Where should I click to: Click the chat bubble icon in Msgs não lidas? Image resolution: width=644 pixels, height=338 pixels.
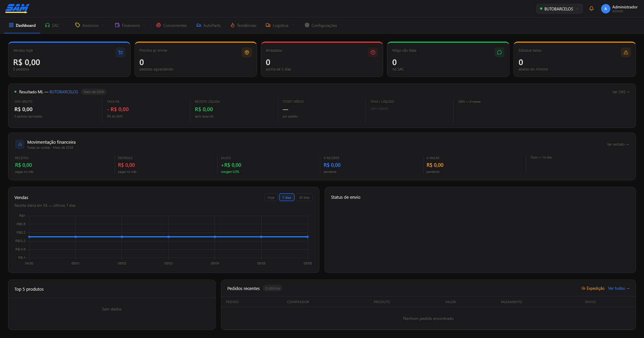point(499,52)
